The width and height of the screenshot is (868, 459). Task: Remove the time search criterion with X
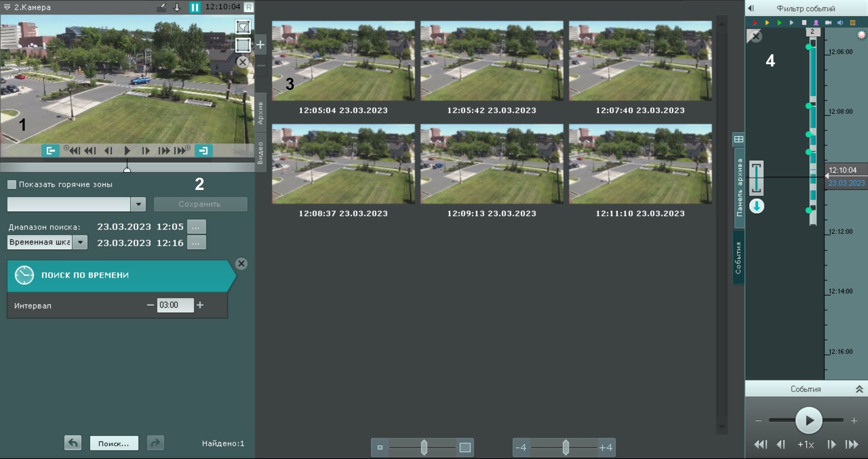pos(241,264)
